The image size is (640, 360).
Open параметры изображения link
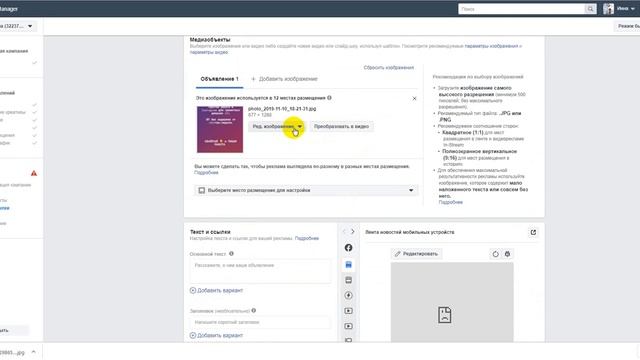491,46
